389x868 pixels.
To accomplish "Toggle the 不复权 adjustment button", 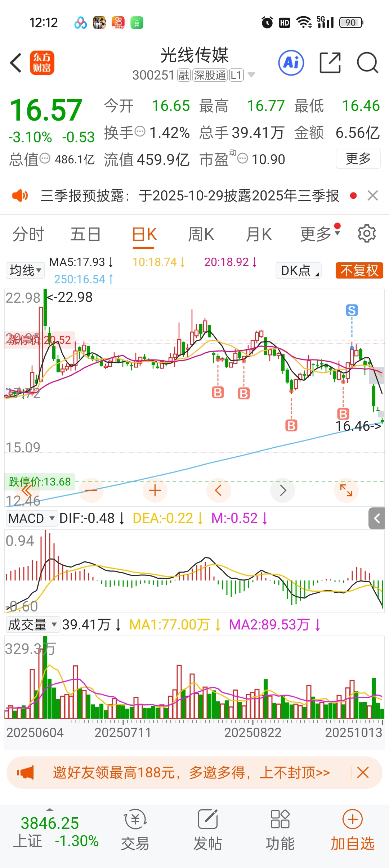I will pos(359,270).
